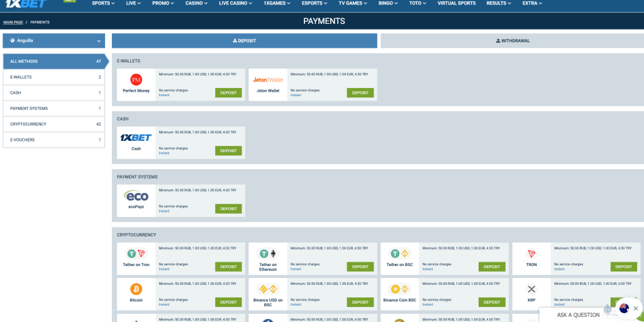Click the PAYMENT SYSTEMS section heading
Screen dimensions: 644x322
point(137,177)
